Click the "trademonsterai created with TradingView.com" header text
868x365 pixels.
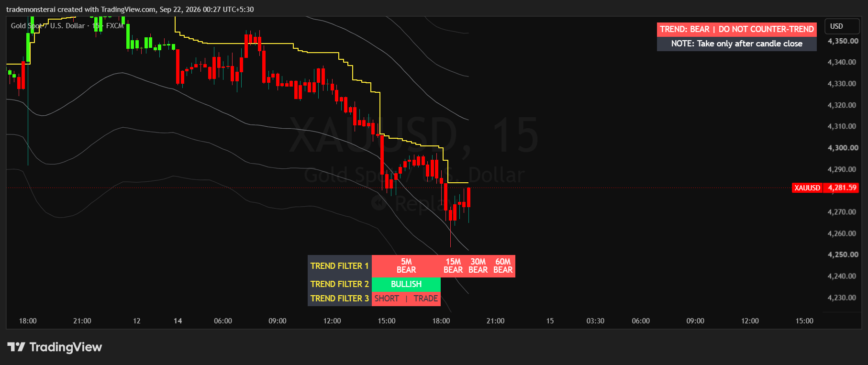[81, 10]
